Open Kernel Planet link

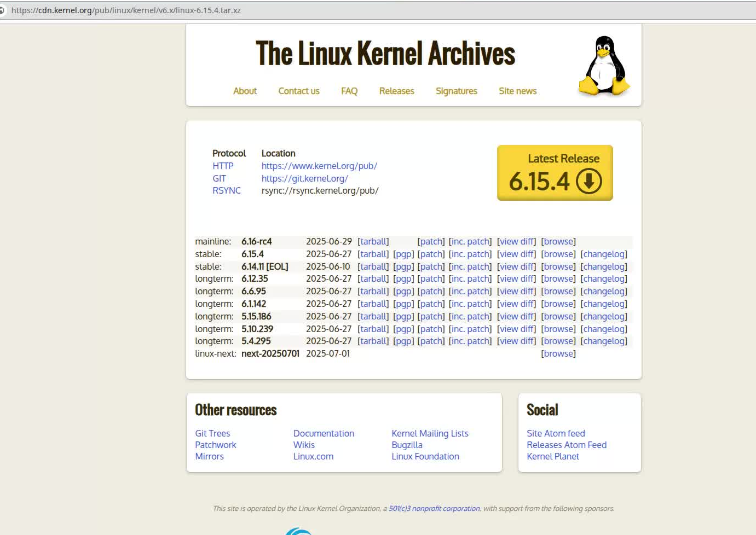coord(553,456)
